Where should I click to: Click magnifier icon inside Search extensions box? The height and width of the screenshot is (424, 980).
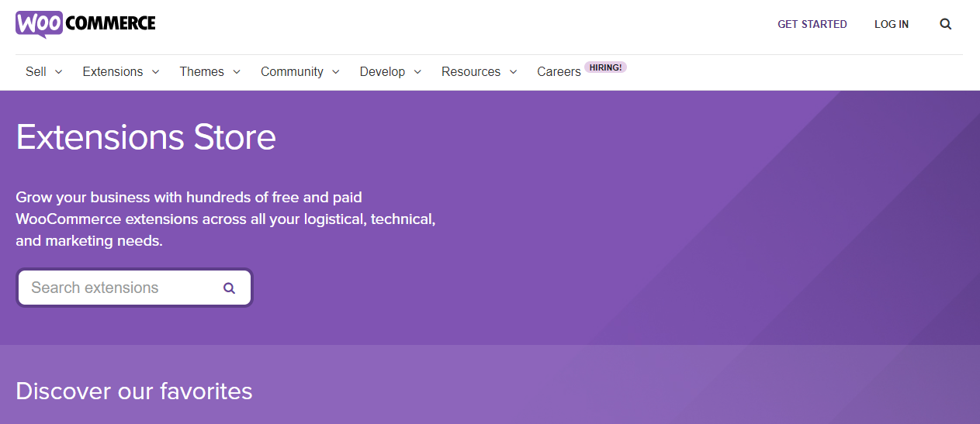pos(229,288)
